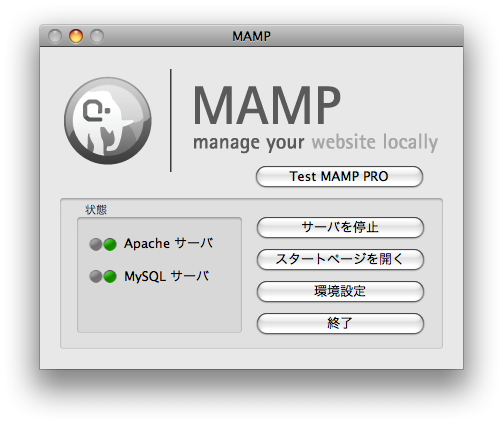Open the Test MAMP PRO button

coord(339,177)
